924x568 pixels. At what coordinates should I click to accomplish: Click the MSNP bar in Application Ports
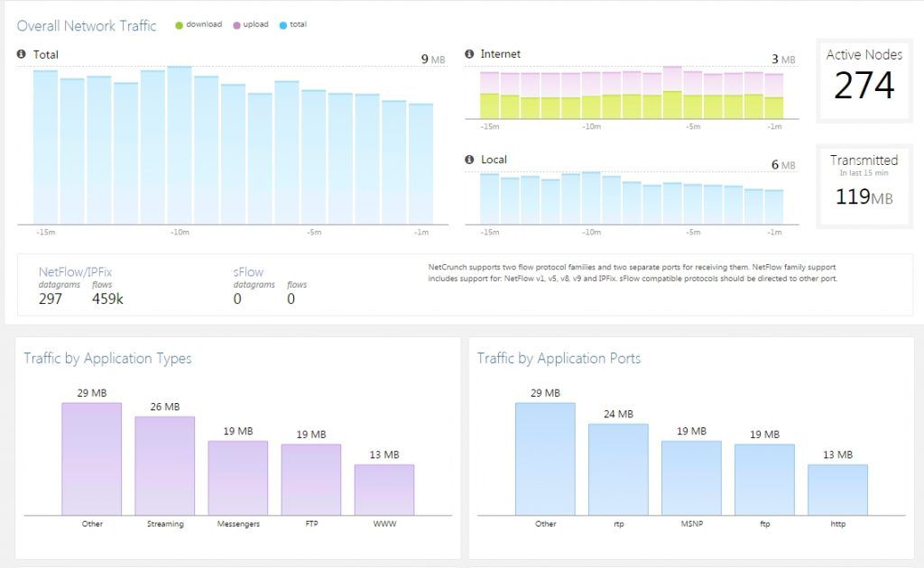[x=691, y=478]
